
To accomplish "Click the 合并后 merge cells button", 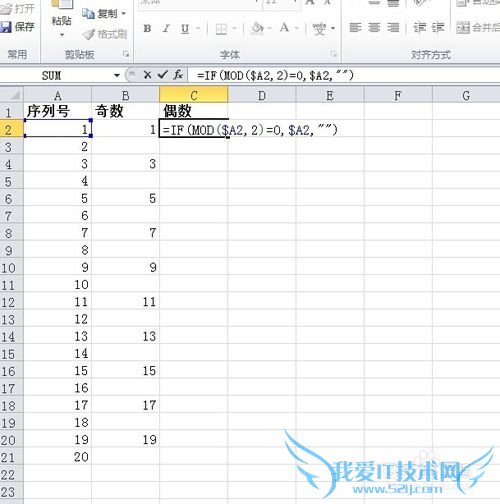I will (x=478, y=28).
